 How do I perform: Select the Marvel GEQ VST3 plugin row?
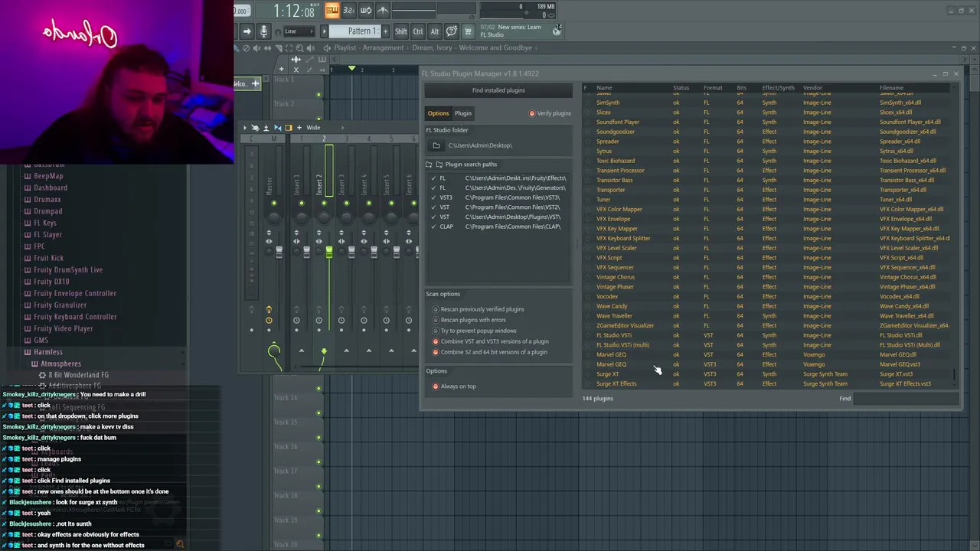click(x=766, y=364)
